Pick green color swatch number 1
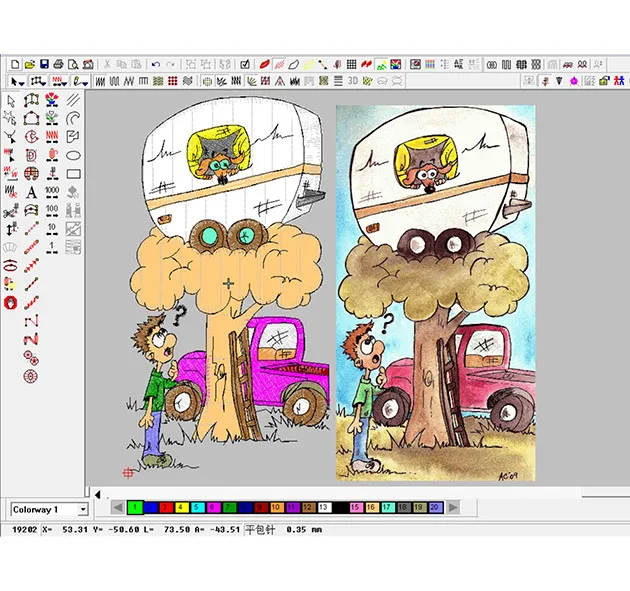This screenshot has width=630, height=591. pyautogui.click(x=134, y=507)
